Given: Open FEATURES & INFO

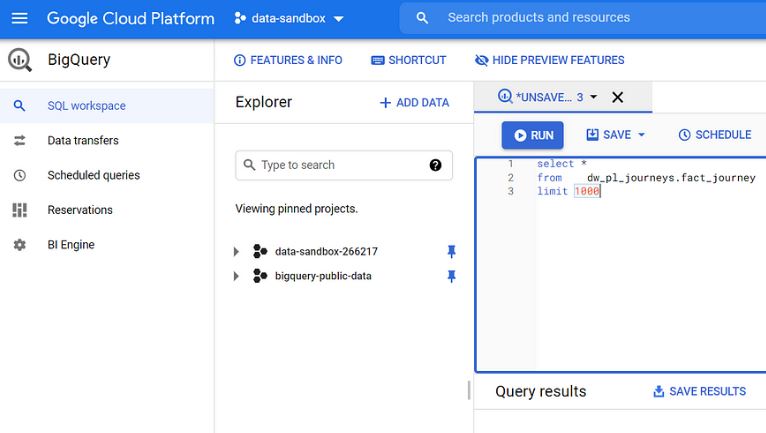Looking at the screenshot, I should pos(288,60).
